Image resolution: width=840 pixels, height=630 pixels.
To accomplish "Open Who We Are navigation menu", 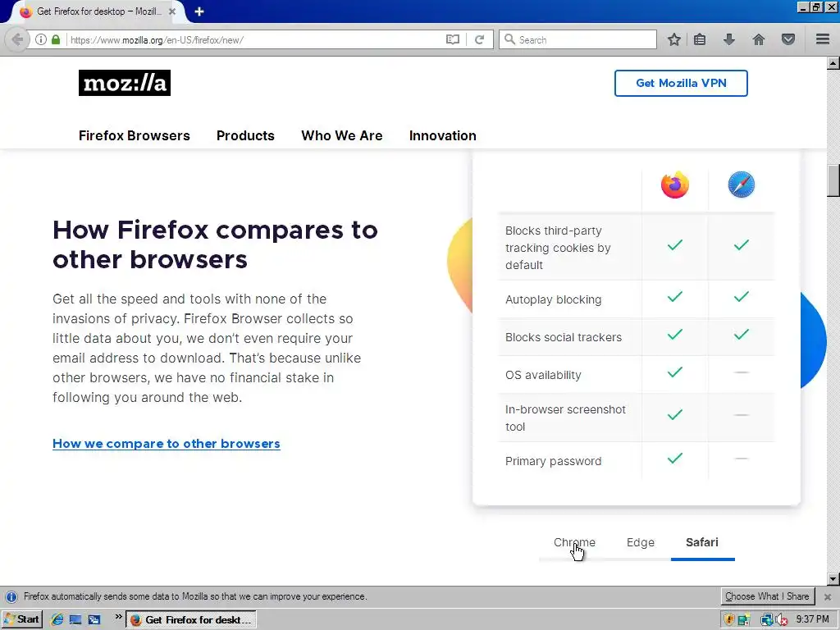I will 342,135.
